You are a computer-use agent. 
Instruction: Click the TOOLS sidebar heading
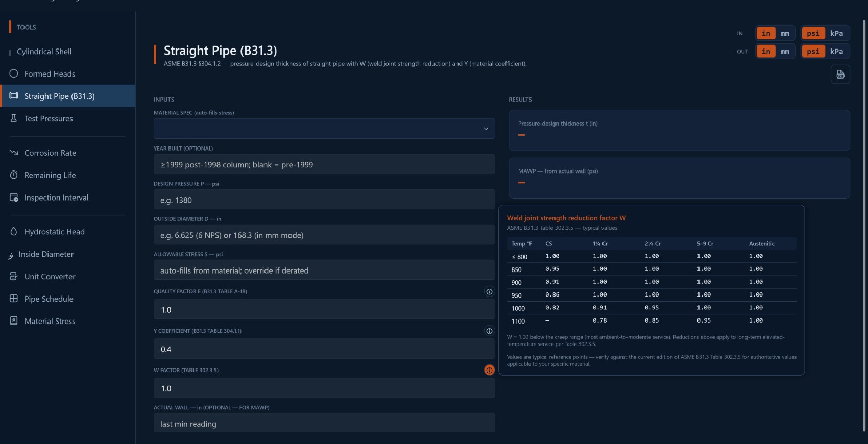(26, 27)
